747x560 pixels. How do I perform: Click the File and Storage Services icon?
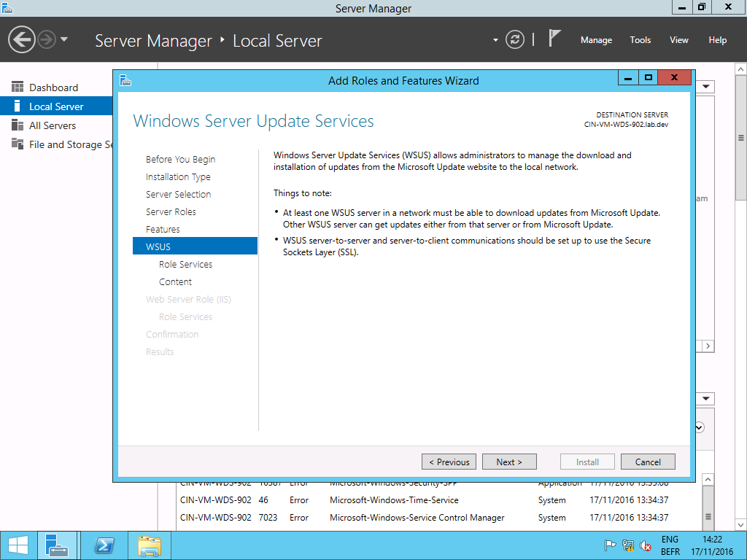[18, 144]
